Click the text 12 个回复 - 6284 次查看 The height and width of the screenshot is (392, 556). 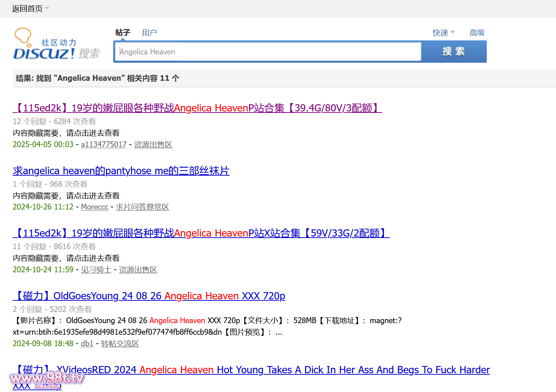[x=54, y=122]
